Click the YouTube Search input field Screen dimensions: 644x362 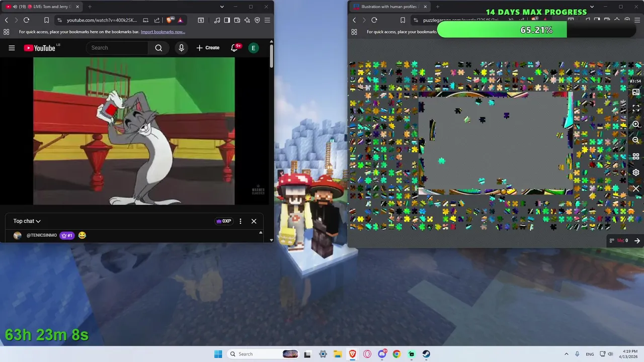click(117, 48)
